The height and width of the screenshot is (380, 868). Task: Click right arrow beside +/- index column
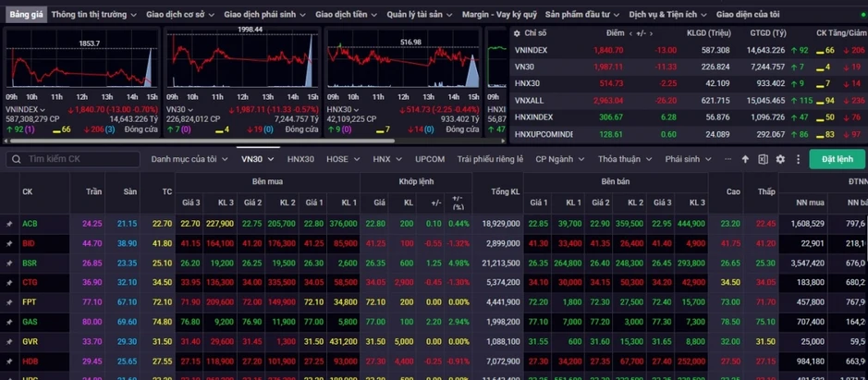click(652, 33)
